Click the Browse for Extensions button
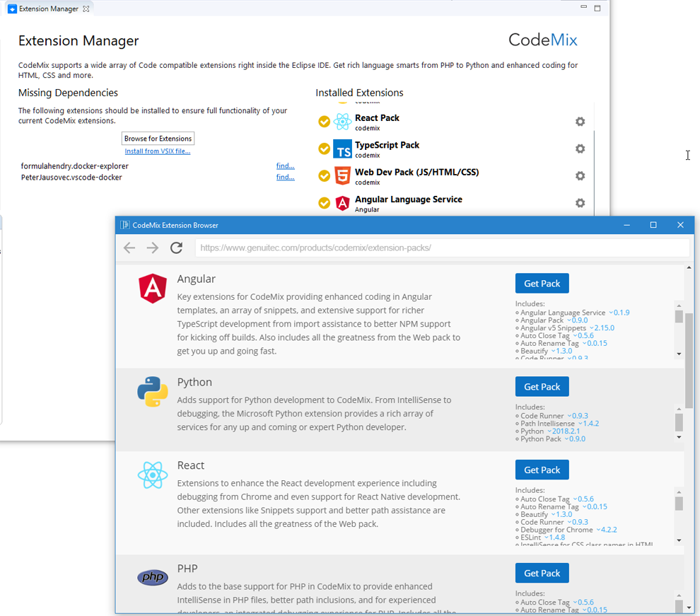The width and height of the screenshot is (700, 616). [x=158, y=139]
